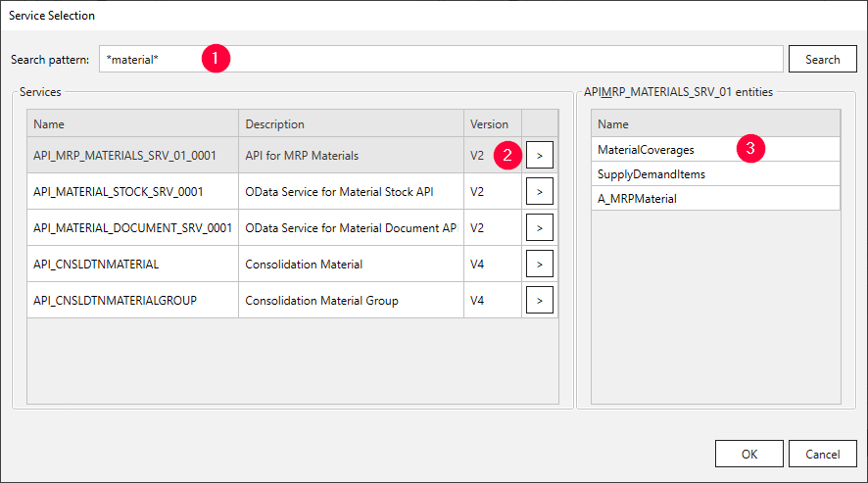
Task: Select the API_CNSLDTNMATERIALGROUP service name
Action: coord(115,300)
